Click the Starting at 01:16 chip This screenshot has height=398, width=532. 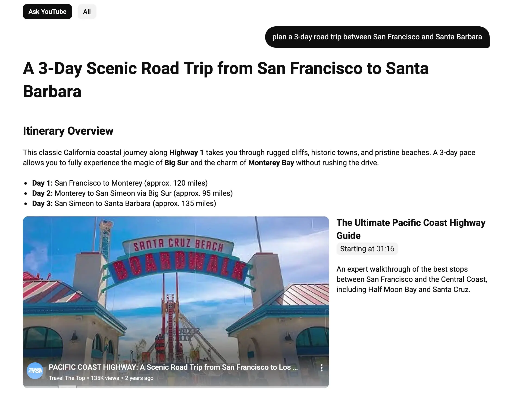click(367, 249)
